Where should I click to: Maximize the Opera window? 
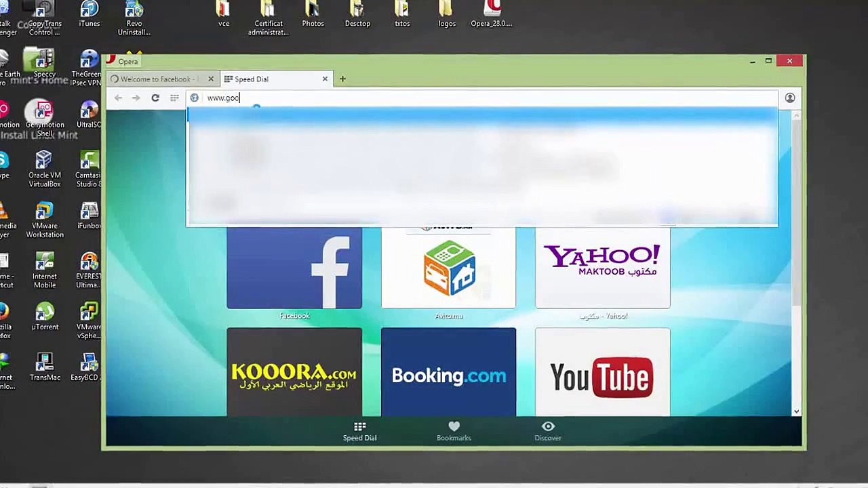[x=768, y=61]
